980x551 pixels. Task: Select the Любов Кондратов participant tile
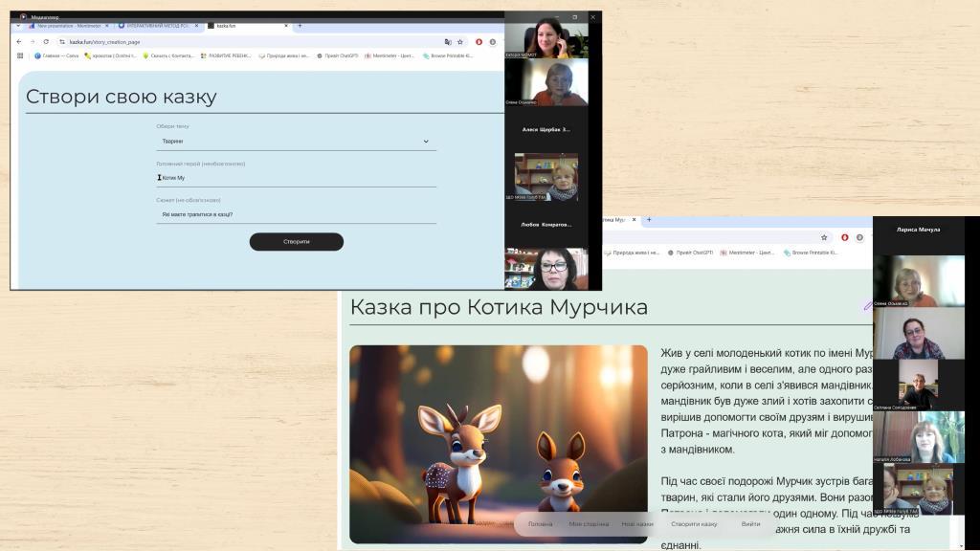[x=546, y=224]
